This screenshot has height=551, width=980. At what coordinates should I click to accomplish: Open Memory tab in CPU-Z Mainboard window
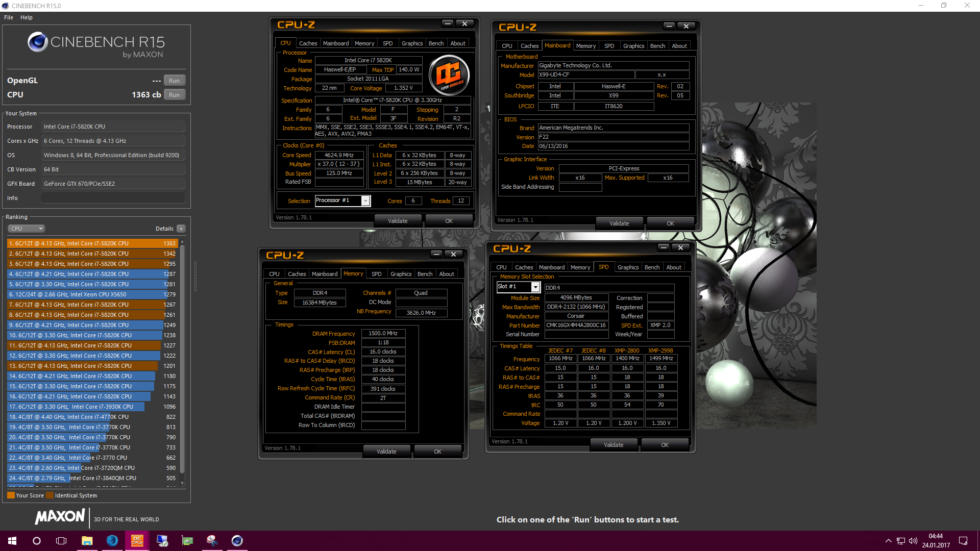(586, 46)
